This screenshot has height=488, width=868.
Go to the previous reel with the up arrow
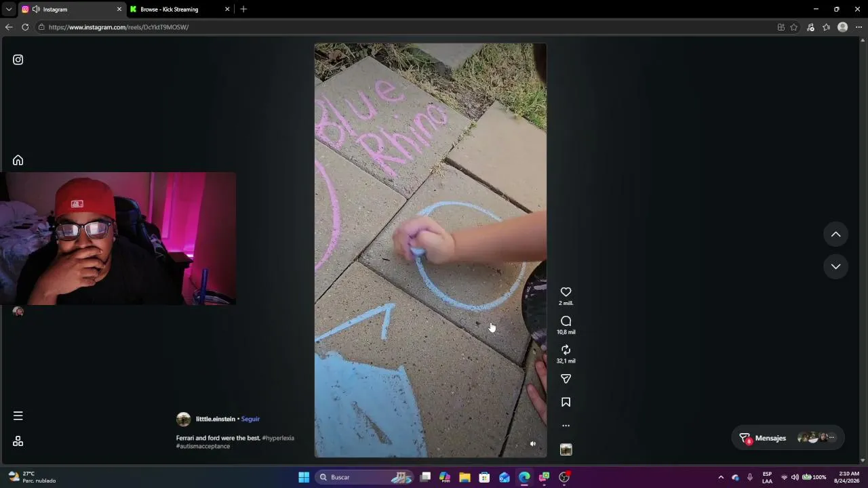click(x=835, y=234)
